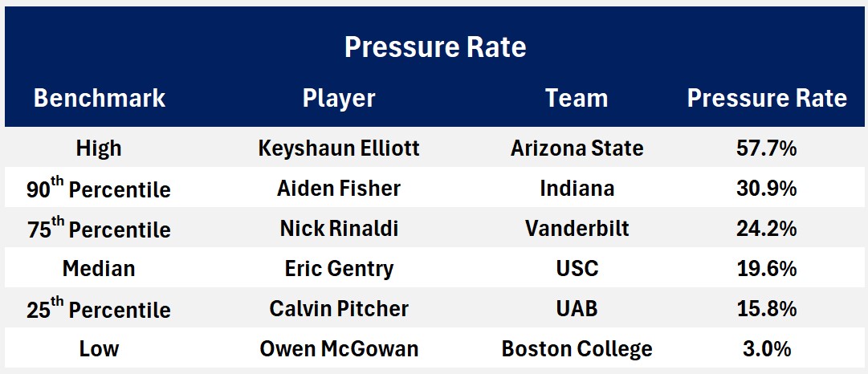Select the 90th Percentile benchmark cell
868x374 pixels.
coord(99,189)
